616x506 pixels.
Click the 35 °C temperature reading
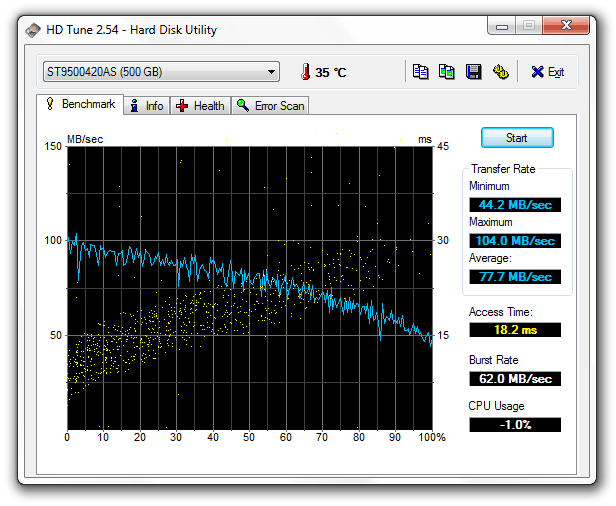point(330,72)
